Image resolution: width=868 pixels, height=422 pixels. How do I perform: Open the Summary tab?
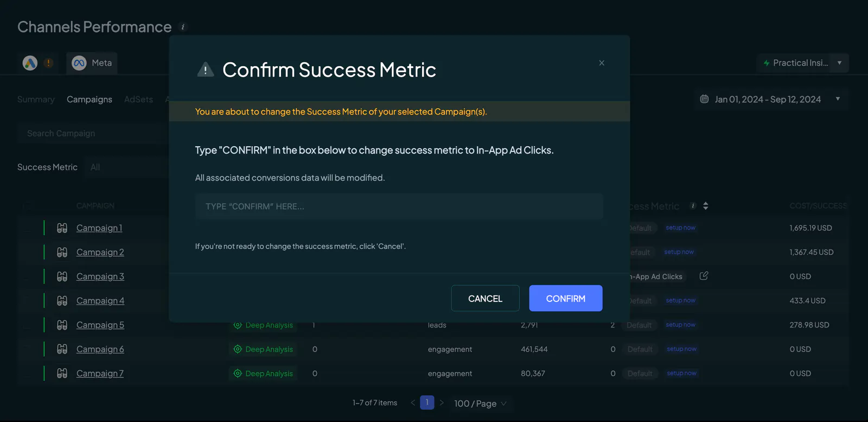point(36,99)
